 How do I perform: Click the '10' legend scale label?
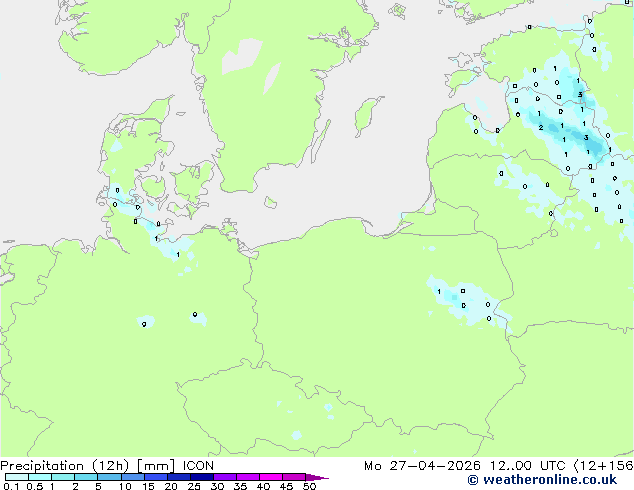[x=125, y=486]
